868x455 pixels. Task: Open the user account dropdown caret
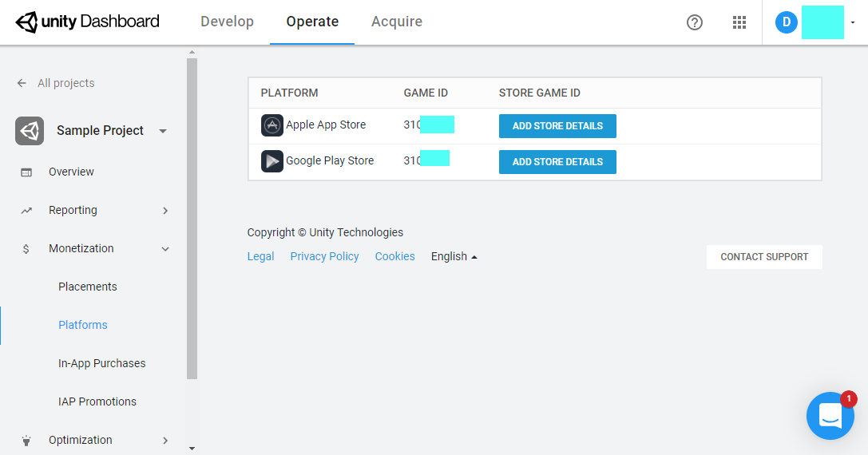click(x=853, y=22)
